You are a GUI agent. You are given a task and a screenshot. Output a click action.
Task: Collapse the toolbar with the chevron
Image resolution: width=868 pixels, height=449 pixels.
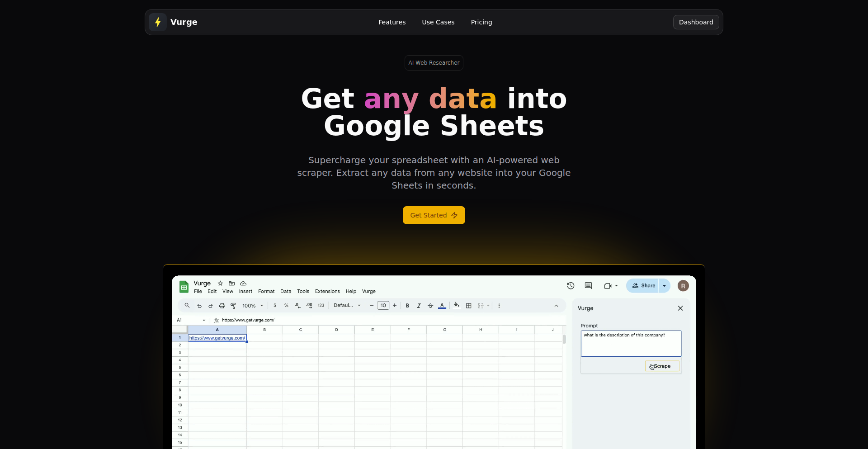(x=556, y=306)
